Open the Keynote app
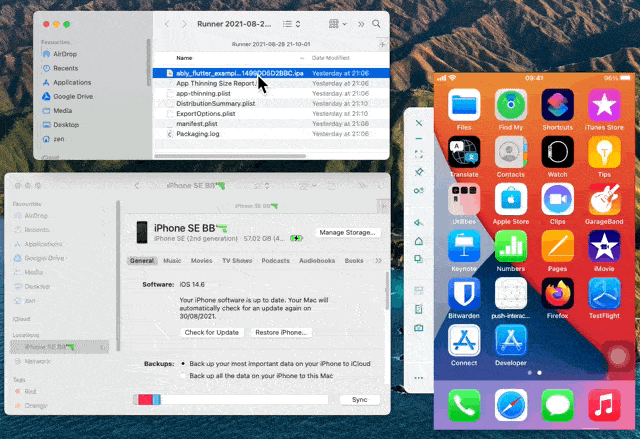This screenshot has width=640, height=439. pyautogui.click(x=464, y=246)
